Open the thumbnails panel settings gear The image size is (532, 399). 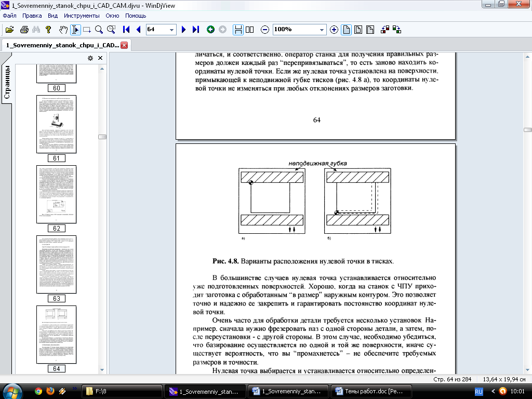(90, 58)
